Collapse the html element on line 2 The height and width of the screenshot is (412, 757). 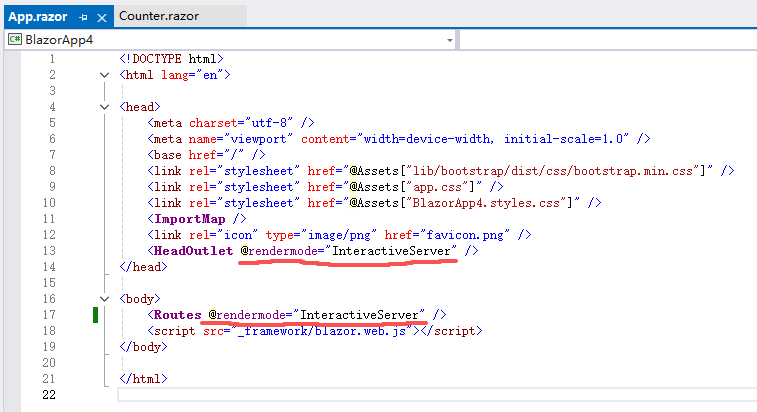tap(104, 75)
